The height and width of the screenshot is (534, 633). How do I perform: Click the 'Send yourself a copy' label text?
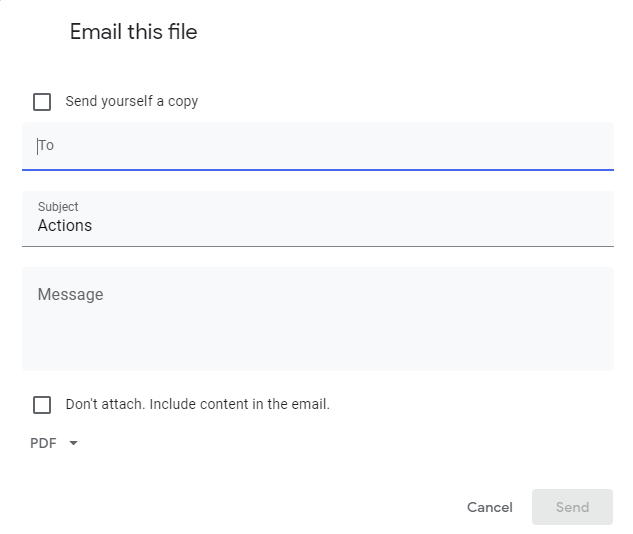(132, 101)
